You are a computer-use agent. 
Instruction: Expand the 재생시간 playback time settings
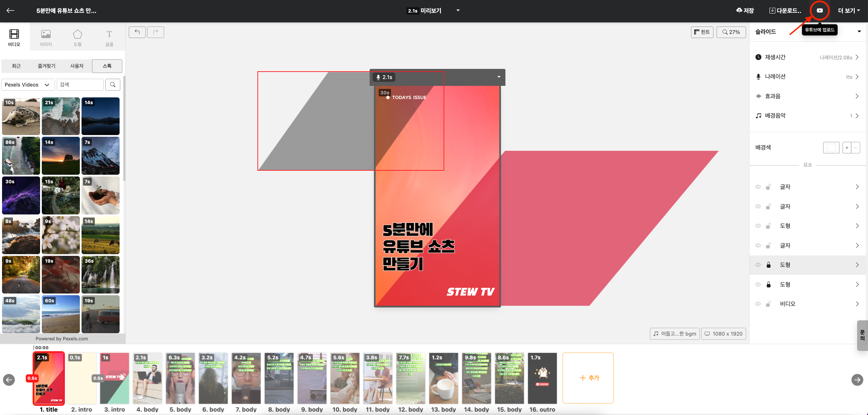point(808,57)
